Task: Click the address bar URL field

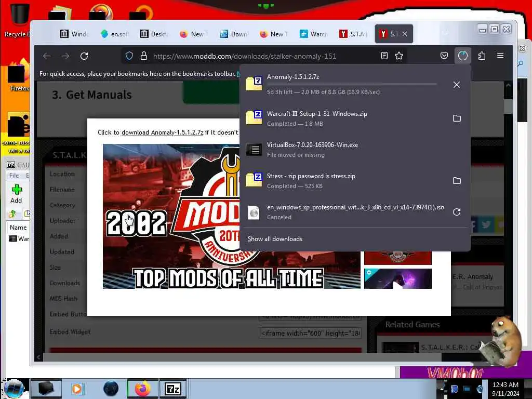Action: [x=264, y=56]
